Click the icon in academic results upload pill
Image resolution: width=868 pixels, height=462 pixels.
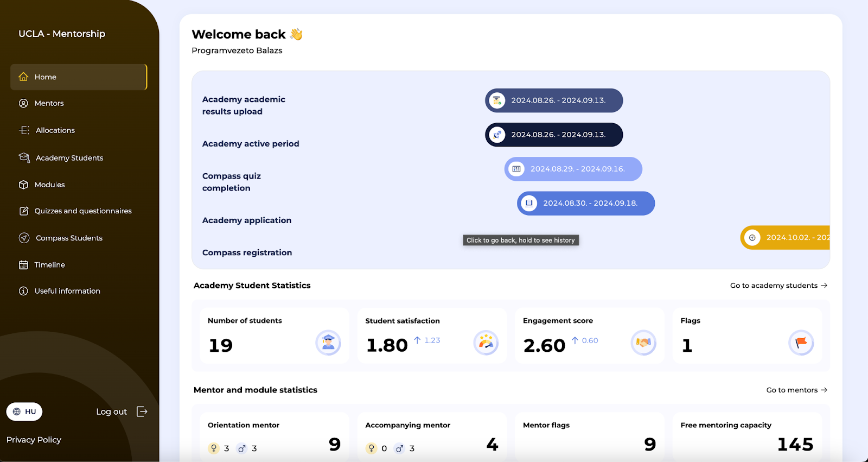(497, 100)
